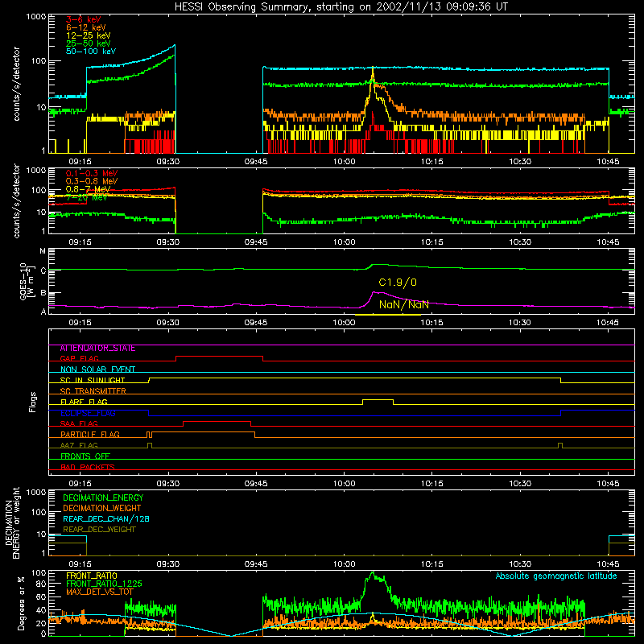Click the 10:30 tick label under Flags panel
Screen dimensions: 644x644
click(x=520, y=484)
